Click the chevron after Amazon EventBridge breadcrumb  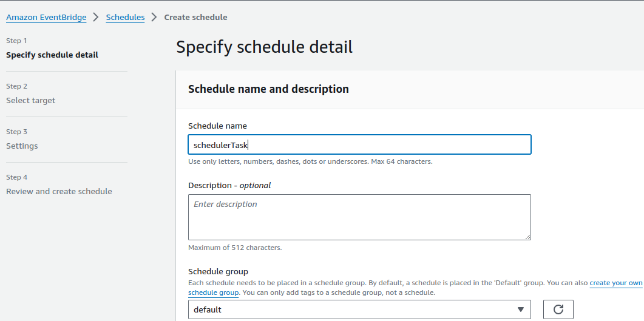[97, 17]
